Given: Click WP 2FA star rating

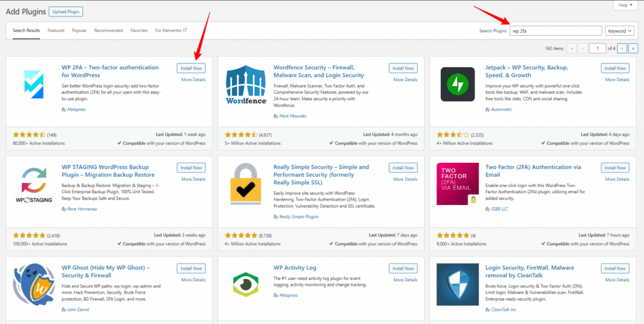Looking at the screenshot, I should [x=29, y=134].
